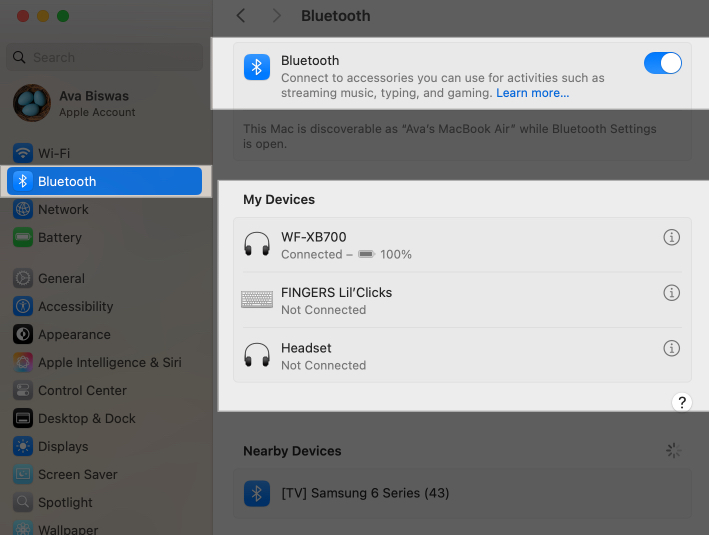The height and width of the screenshot is (535, 709).
Task: Click the Headset headphones icon
Action: [257, 355]
